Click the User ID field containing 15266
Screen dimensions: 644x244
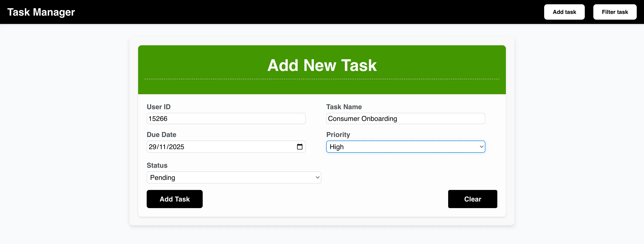click(226, 119)
